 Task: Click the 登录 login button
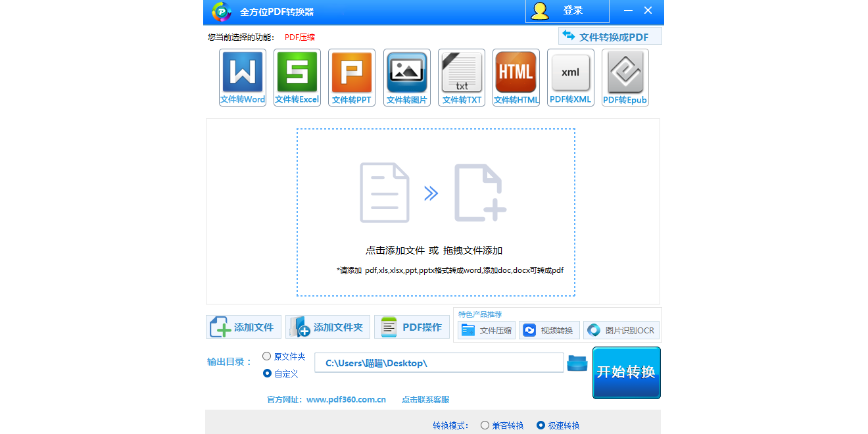click(x=567, y=10)
